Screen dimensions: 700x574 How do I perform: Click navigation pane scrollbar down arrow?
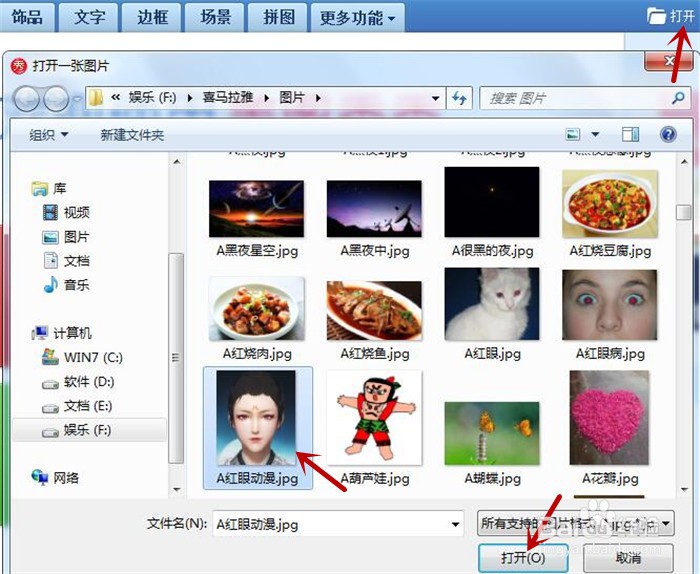[177, 490]
